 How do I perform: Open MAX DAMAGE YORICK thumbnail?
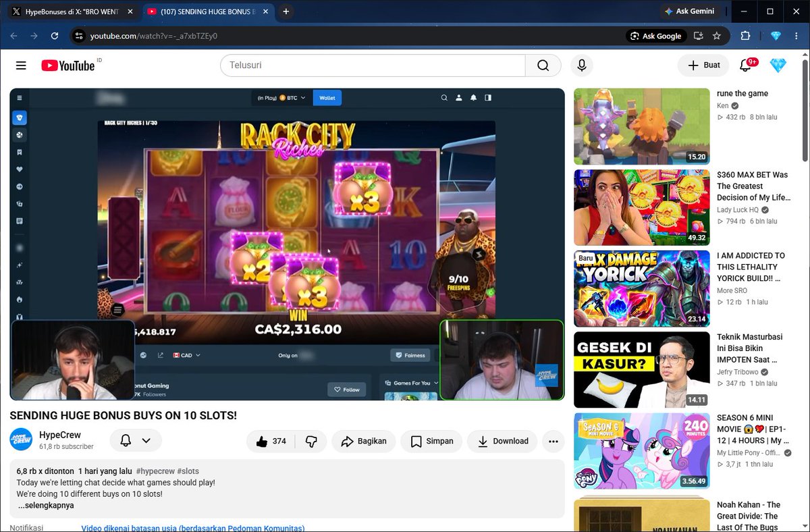click(x=642, y=288)
